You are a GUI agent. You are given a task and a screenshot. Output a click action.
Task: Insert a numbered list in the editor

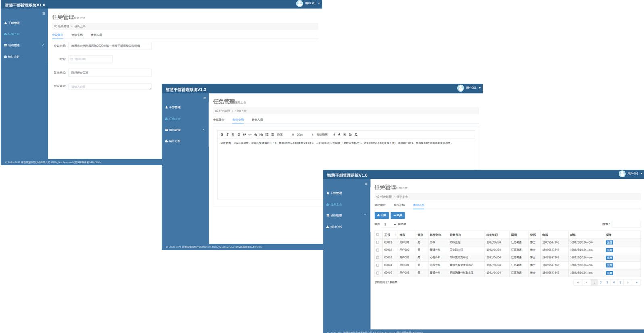(x=267, y=135)
